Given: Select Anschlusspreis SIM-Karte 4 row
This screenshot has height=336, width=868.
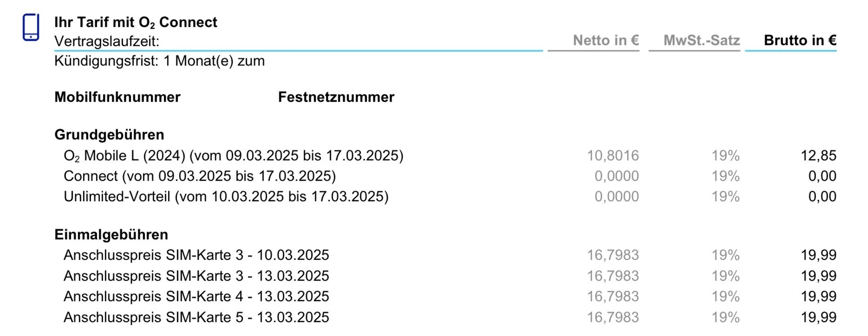Looking at the screenshot, I should click(196, 296).
